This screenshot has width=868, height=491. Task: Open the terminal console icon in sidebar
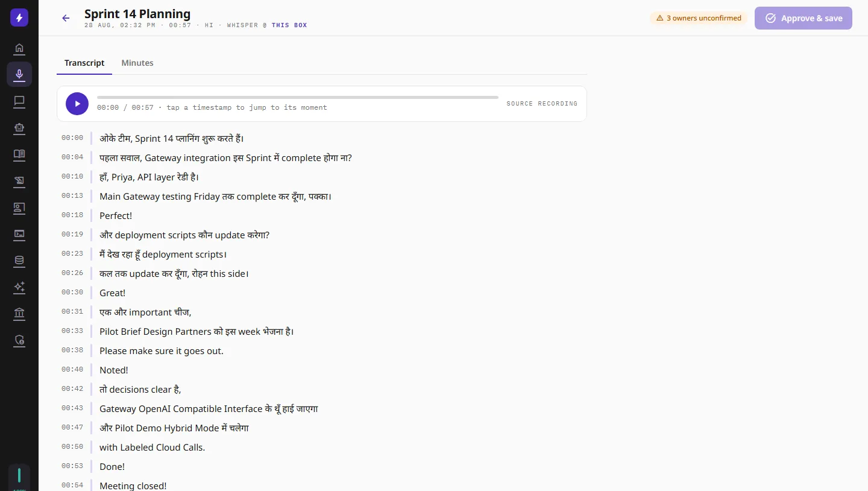click(x=19, y=234)
